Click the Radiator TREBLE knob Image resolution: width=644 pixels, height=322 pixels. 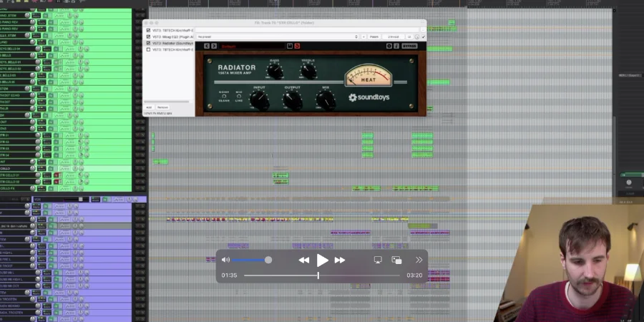coord(308,72)
